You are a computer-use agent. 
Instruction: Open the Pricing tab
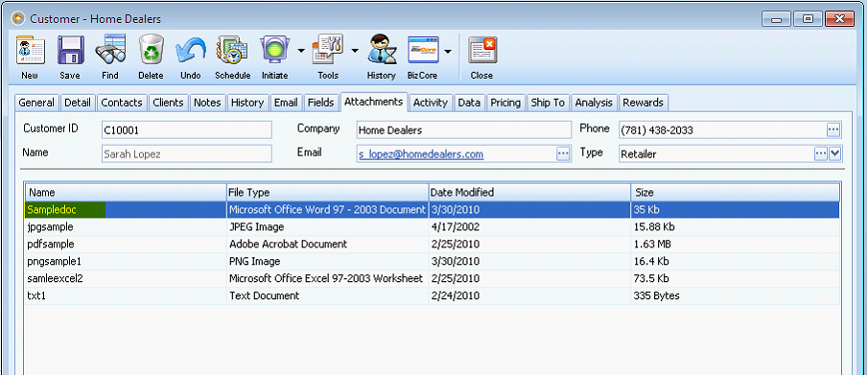(x=506, y=103)
